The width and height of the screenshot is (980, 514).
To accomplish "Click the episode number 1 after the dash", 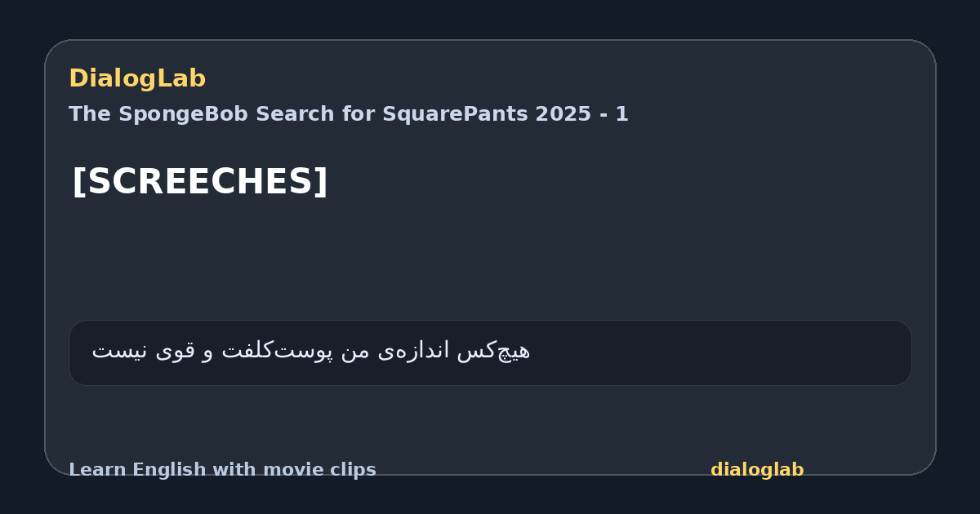I will coord(622,114).
